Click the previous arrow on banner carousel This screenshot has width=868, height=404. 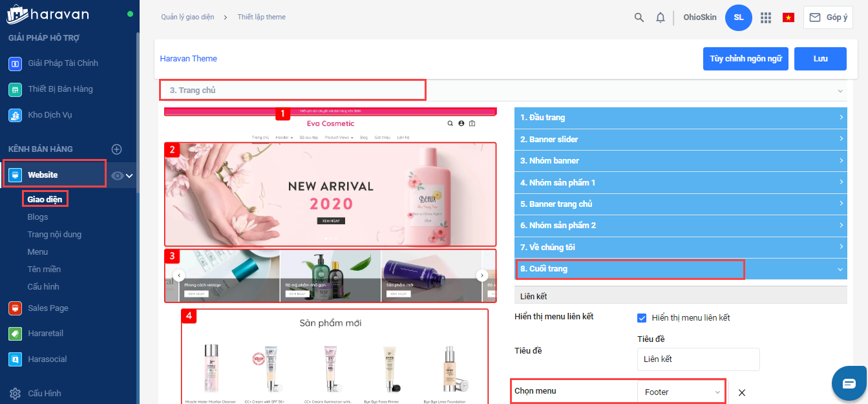[180, 275]
